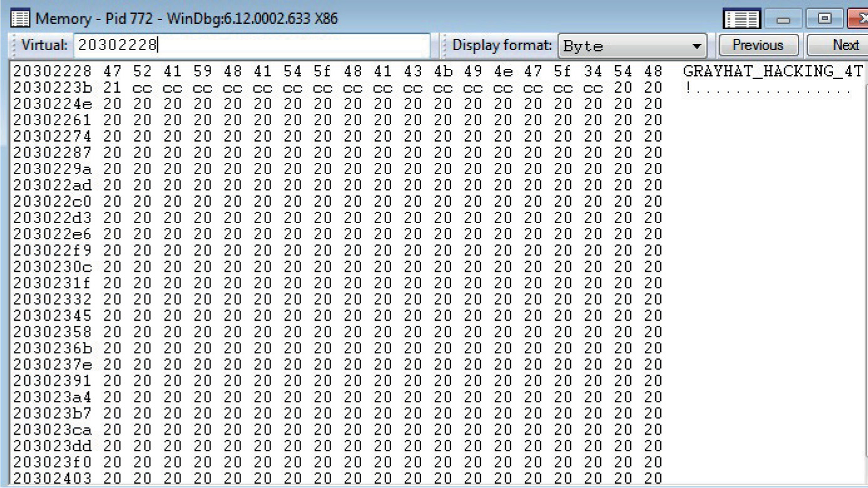
Task: Click the Virtual: label
Action: (44, 46)
